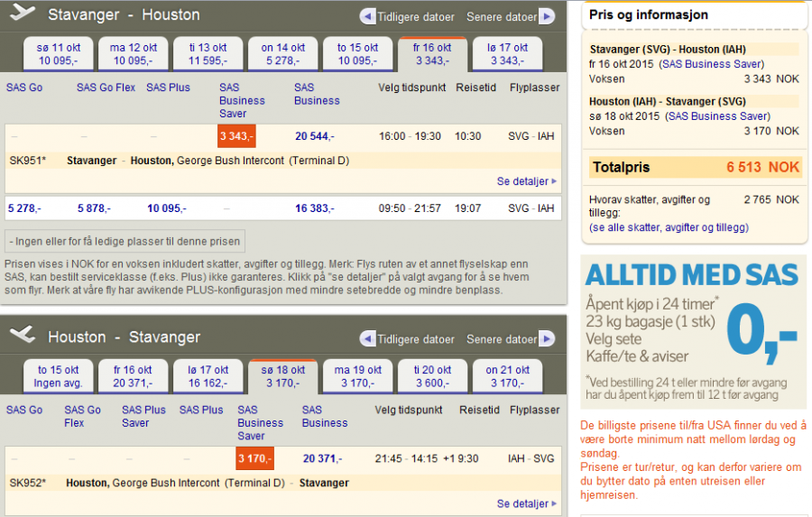This screenshot has height=517, width=812.
Task: Choose the 20 544 SAS Business outbound fare
Action: 314,136
